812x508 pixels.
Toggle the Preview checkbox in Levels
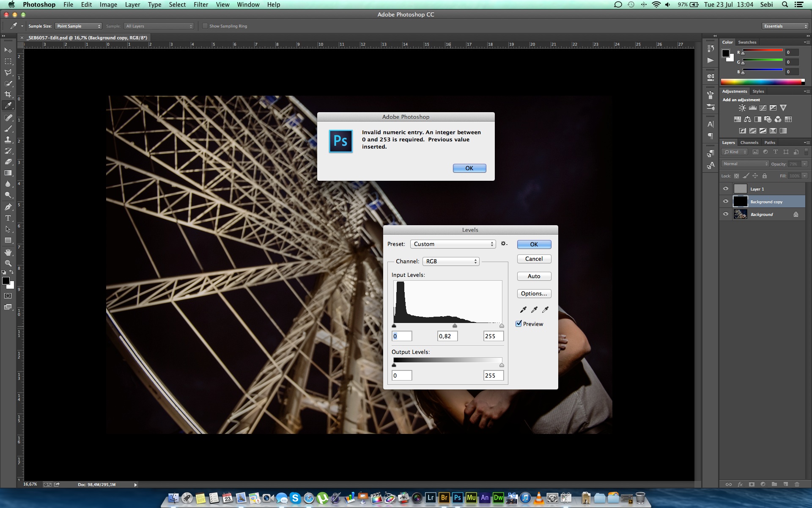click(519, 324)
